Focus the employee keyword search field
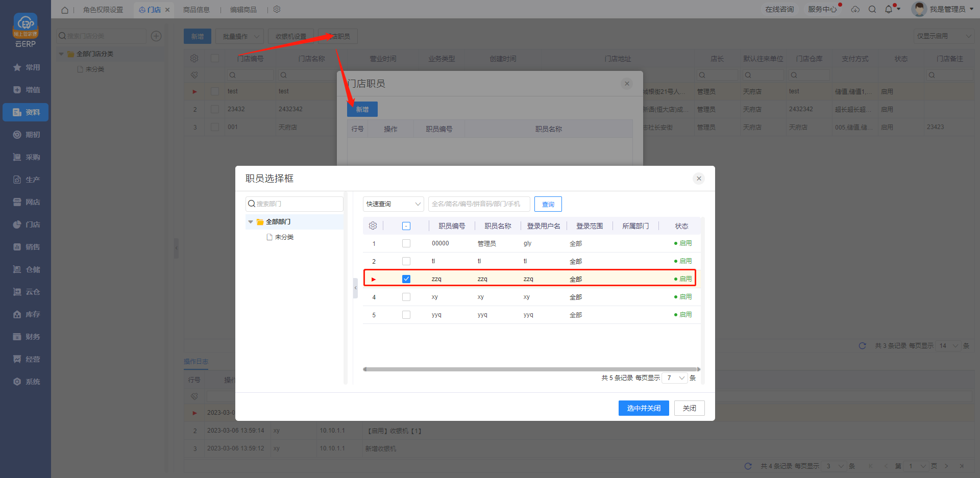The image size is (980, 478). coord(479,204)
